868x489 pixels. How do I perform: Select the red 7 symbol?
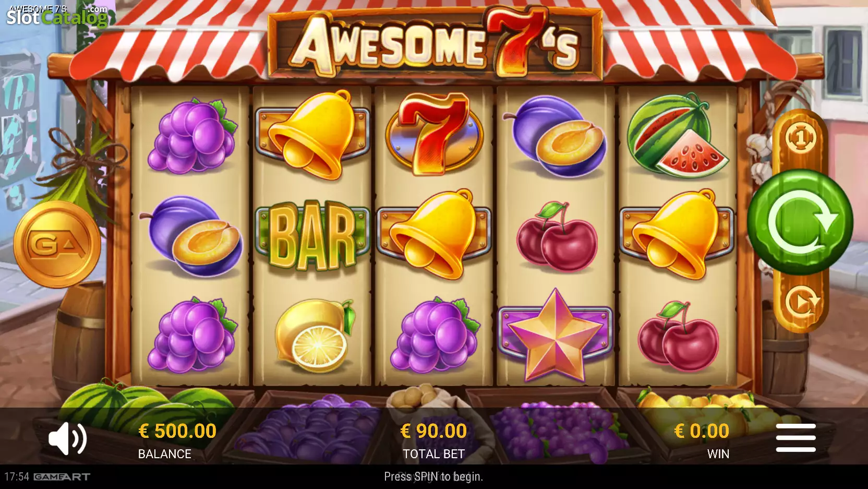434,134
